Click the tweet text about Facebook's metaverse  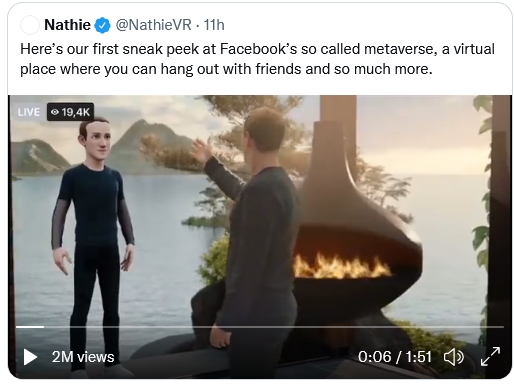pos(257,59)
